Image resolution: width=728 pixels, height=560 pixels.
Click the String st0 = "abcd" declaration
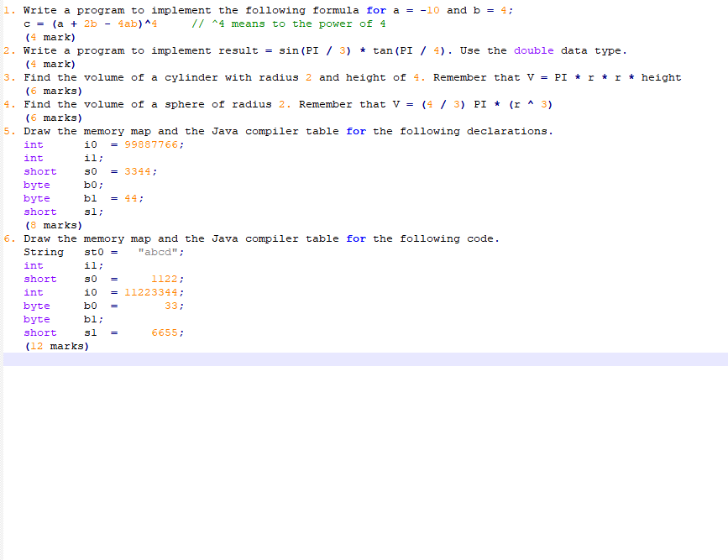(x=105, y=251)
